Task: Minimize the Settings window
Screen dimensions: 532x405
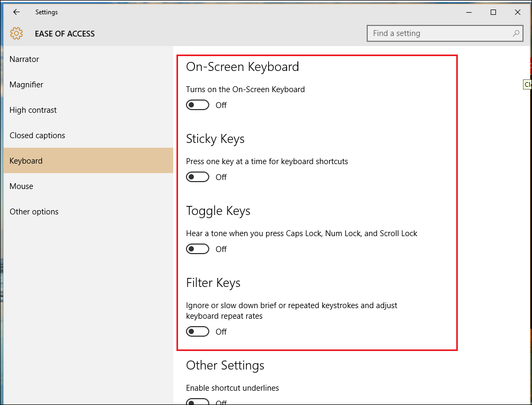Action: pos(469,12)
